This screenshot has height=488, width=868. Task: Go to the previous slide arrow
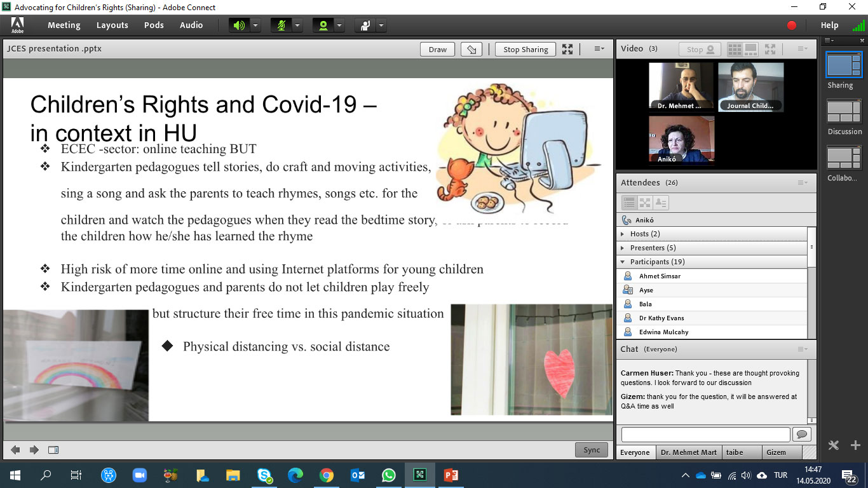(x=15, y=450)
